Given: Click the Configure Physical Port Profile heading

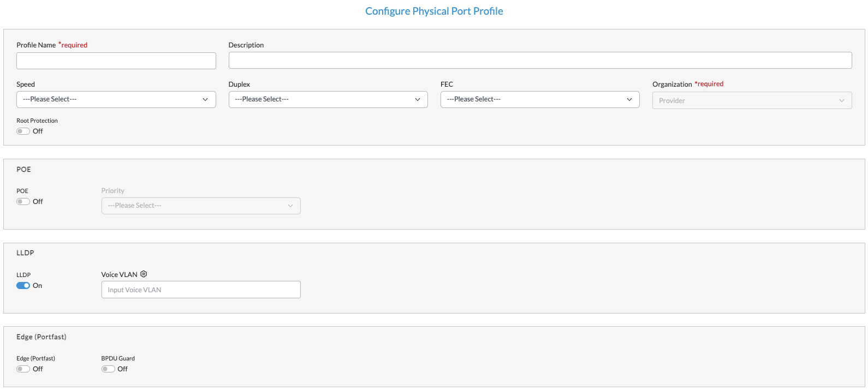Looking at the screenshot, I should pos(434,11).
